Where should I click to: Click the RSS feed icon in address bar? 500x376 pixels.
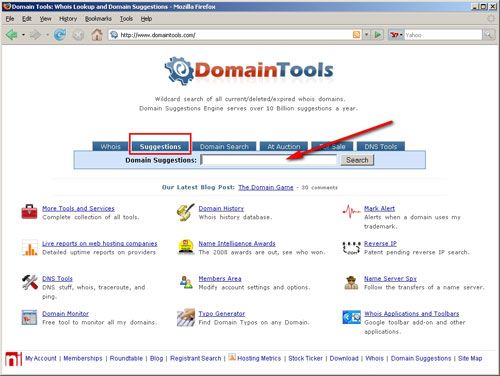point(356,35)
